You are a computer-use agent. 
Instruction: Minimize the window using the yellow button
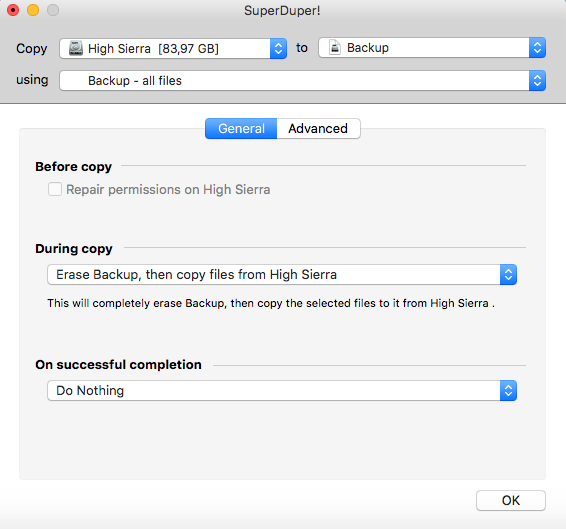coord(33,10)
